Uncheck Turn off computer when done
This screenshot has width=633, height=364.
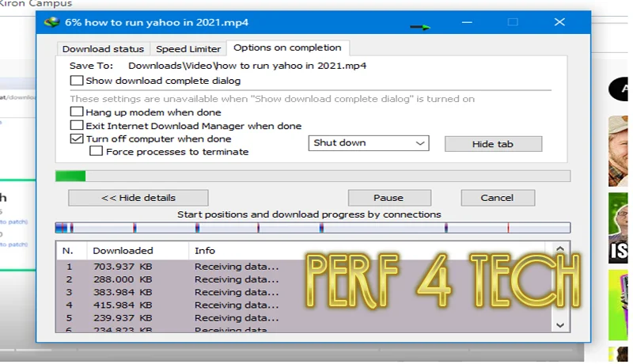[76, 138]
